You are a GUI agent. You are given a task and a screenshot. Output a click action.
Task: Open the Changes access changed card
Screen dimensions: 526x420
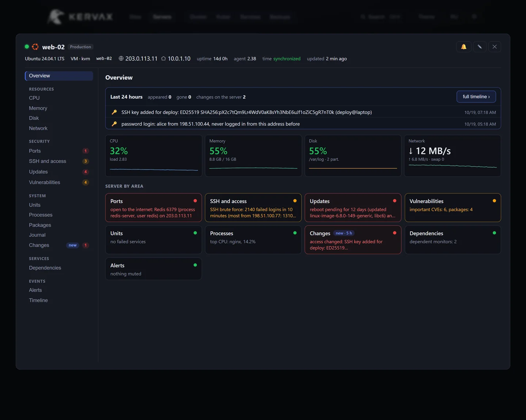(x=353, y=240)
